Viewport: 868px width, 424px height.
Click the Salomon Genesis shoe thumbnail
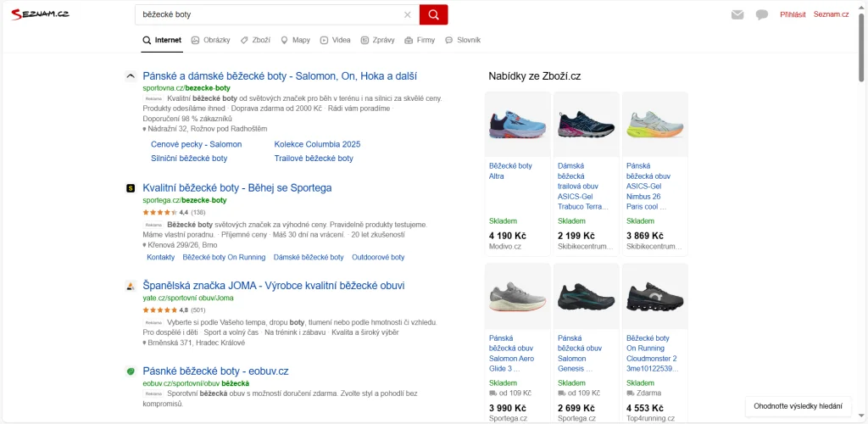(x=587, y=297)
